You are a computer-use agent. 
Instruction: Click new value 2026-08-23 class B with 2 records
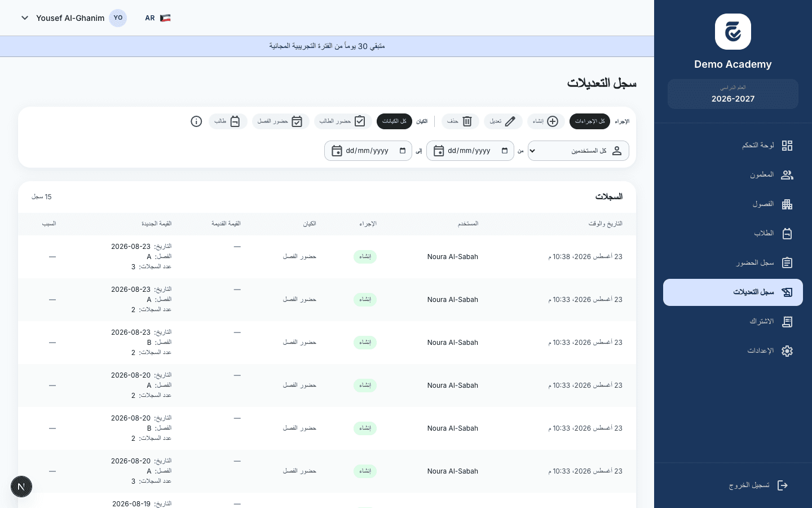coord(141,343)
